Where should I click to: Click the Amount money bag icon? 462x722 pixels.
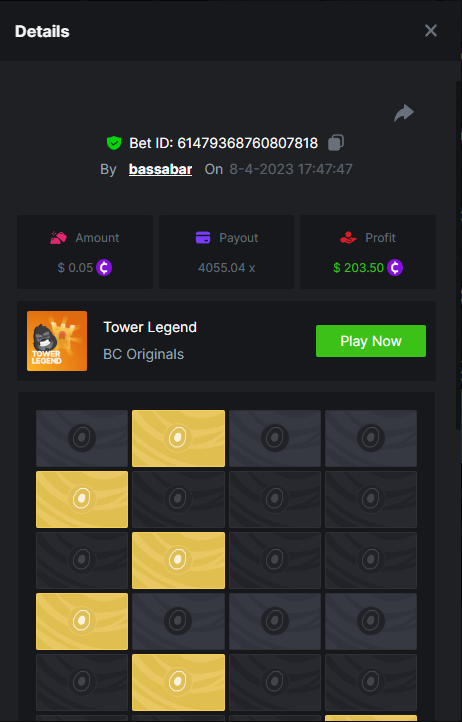58,238
